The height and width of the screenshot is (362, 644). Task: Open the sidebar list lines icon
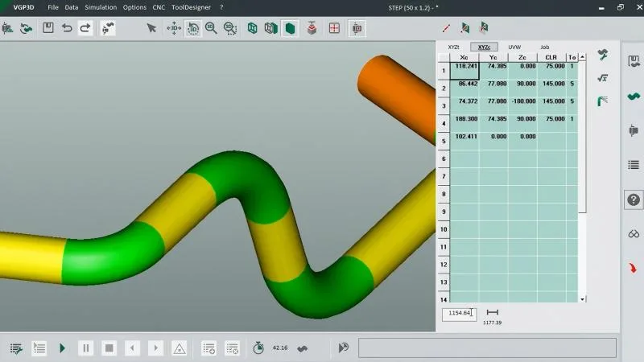click(634, 165)
